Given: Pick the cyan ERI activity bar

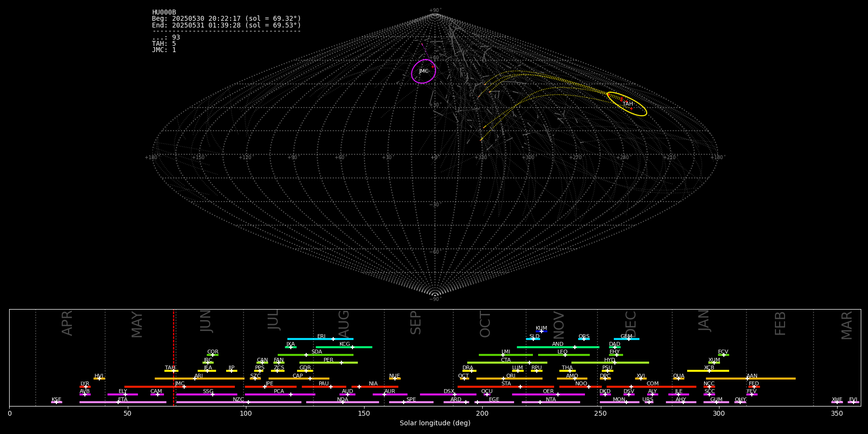Looking at the screenshot, I should (320, 339).
